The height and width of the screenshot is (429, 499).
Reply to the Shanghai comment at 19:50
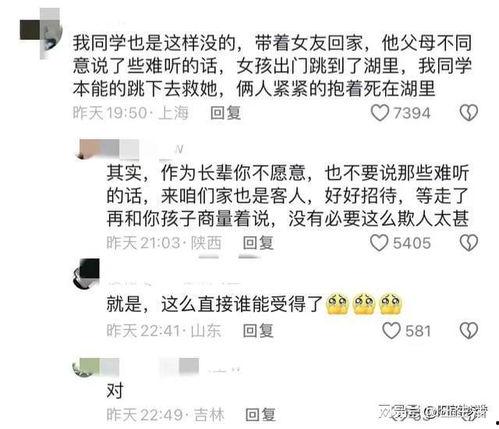click(x=225, y=113)
